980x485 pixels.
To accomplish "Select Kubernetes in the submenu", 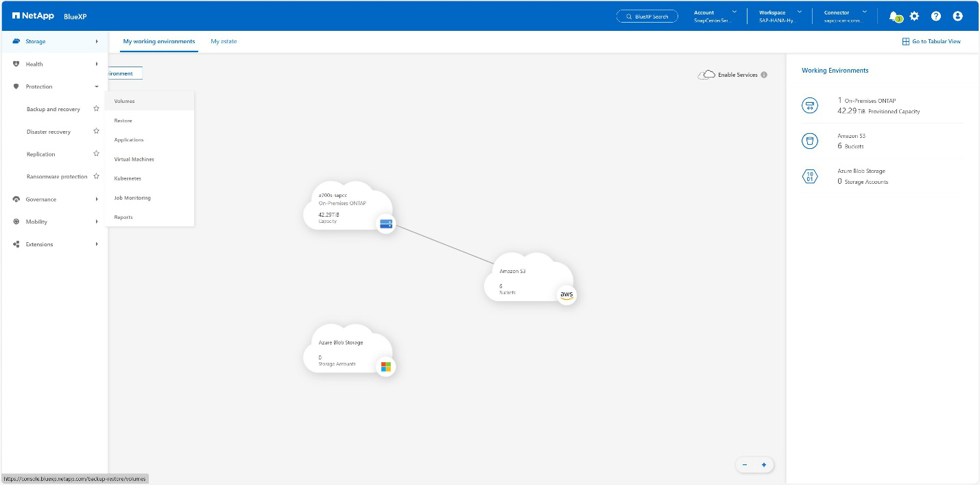I will click(x=150, y=178).
